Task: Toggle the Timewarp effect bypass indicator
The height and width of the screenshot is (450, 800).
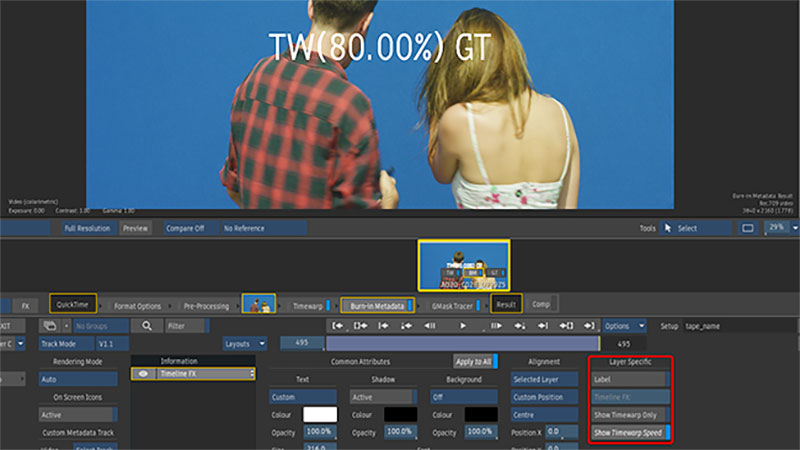Action: click(328, 306)
